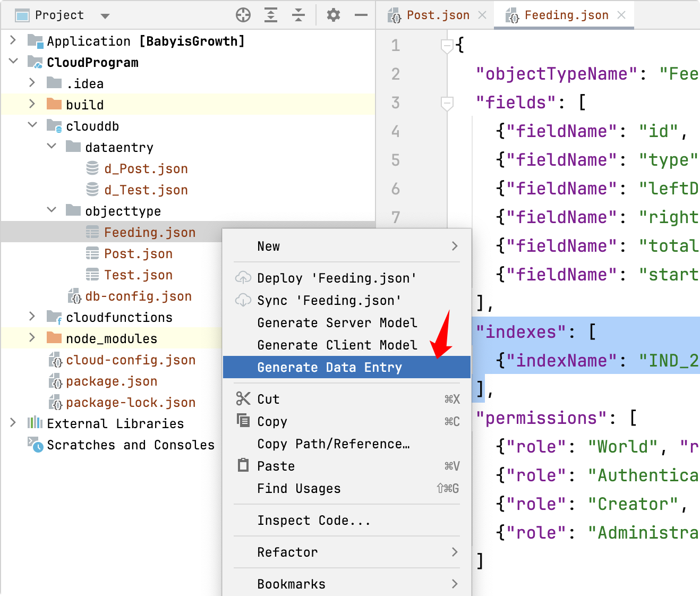Click the Feeding.json table icon in tree

coord(92,232)
